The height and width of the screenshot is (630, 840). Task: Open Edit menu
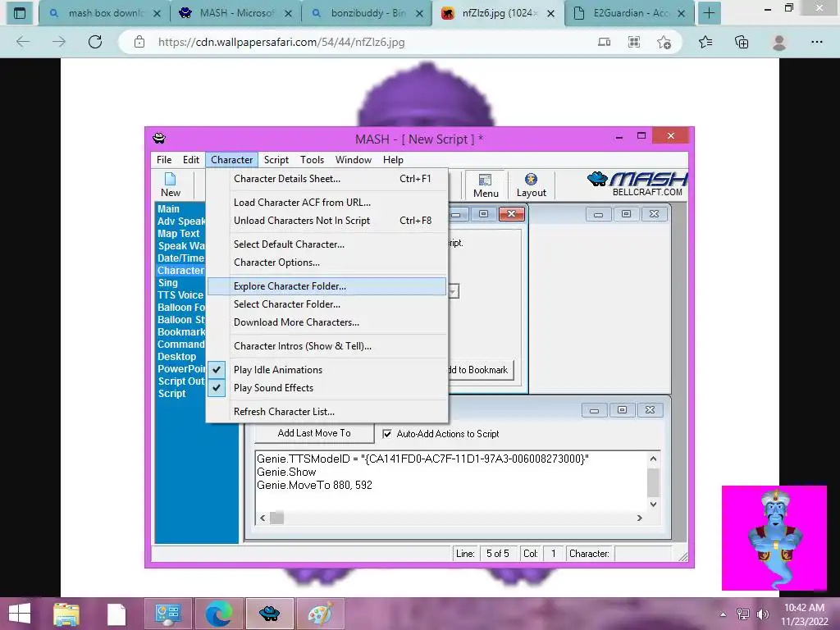(190, 160)
